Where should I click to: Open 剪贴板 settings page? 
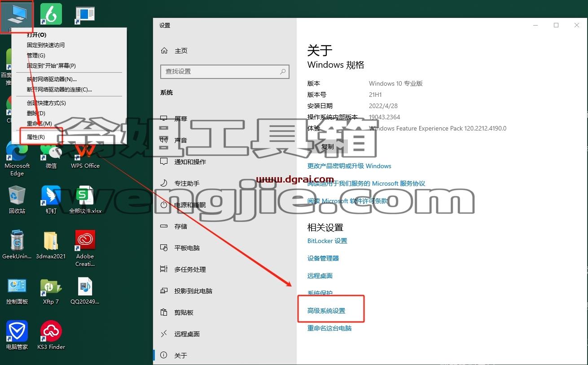coord(225,313)
